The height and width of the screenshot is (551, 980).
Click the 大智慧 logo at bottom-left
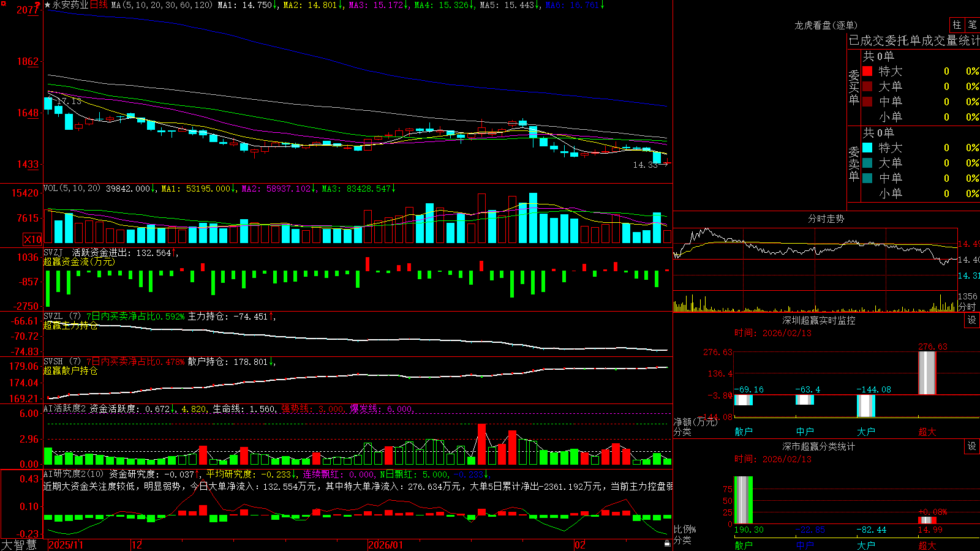(x=19, y=545)
